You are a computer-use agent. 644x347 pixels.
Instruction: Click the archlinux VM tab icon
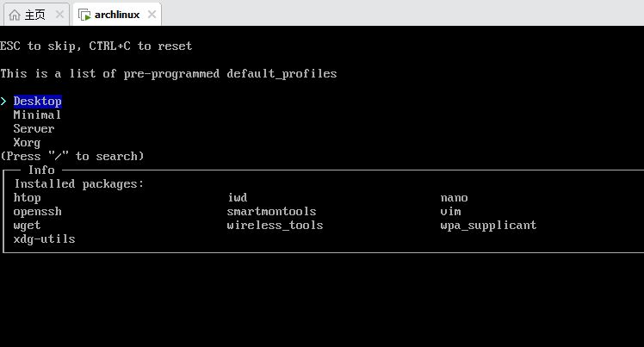tap(84, 15)
